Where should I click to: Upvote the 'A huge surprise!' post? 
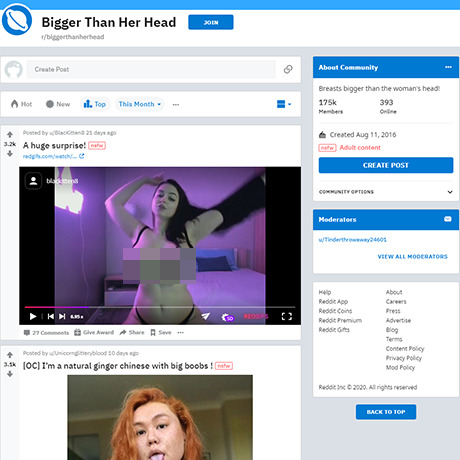pos(10,135)
